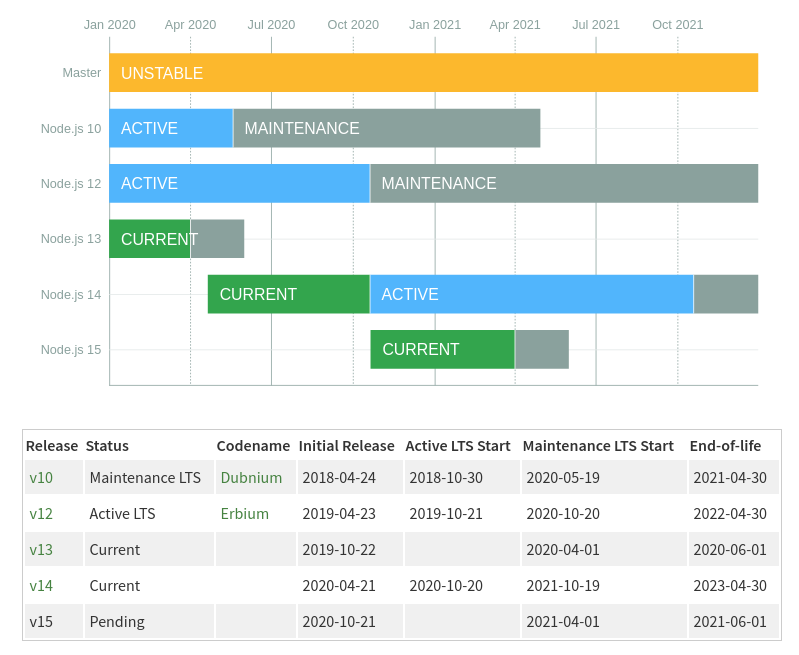Click the Apr 2020 axis label
799x655 pixels.
pyautogui.click(x=191, y=24)
